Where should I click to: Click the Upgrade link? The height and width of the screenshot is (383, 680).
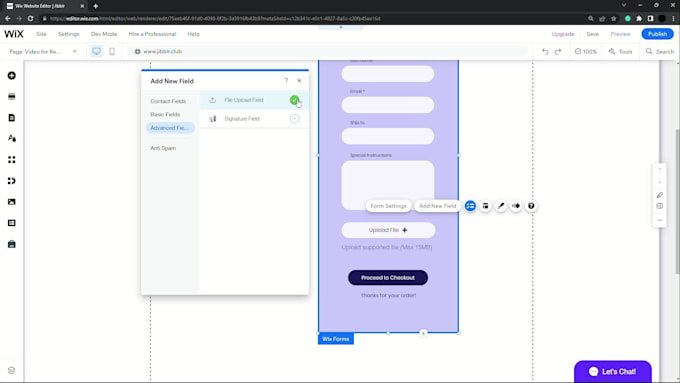pyautogui.click(x=563, y=34)
